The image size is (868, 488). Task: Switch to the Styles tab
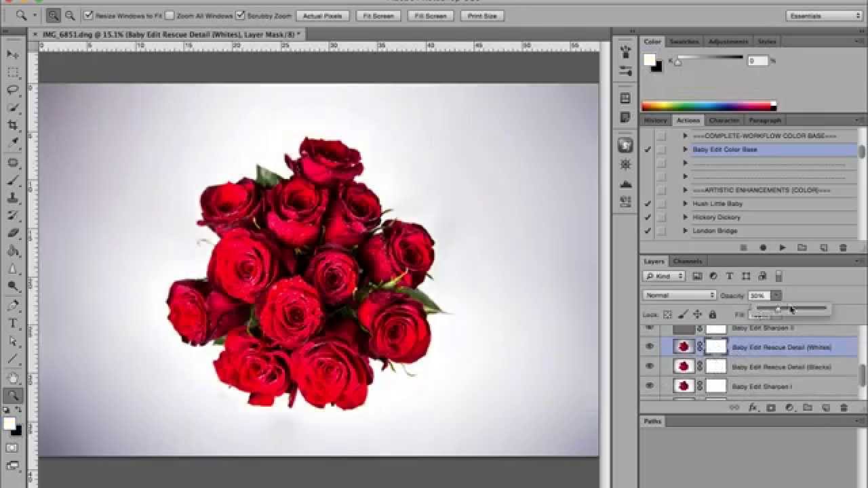tap(766, 41)
